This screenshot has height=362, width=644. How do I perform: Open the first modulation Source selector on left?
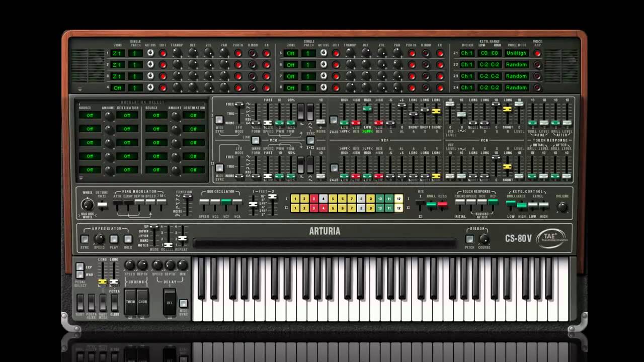[90, 115]
